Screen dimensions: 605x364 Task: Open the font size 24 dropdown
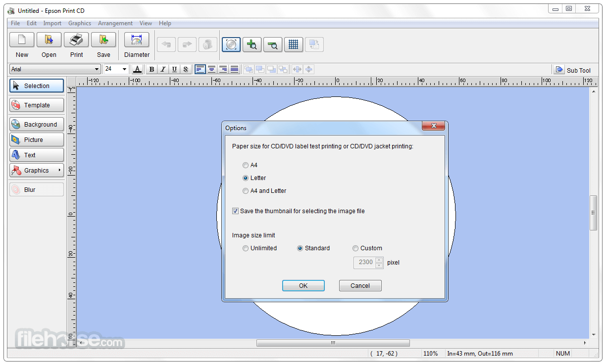click(x=124, y=69)
